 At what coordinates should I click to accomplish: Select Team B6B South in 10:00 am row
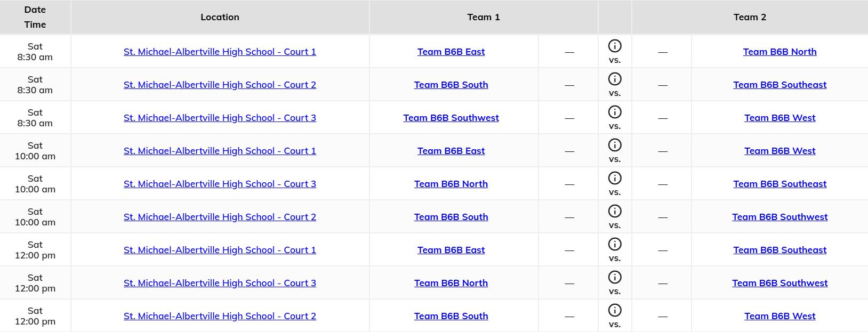[x=451, y=217]
